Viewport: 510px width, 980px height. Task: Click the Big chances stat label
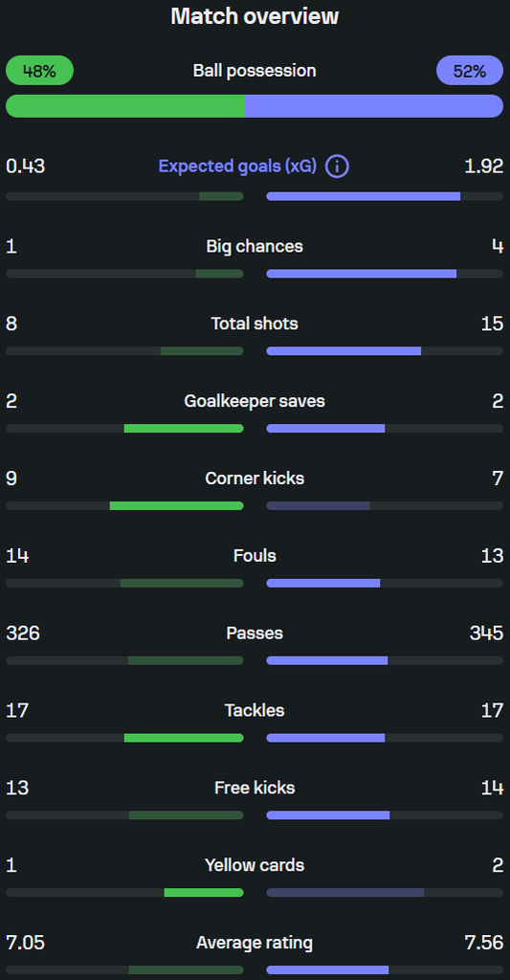pyautogui.click(x=255, y=246)
